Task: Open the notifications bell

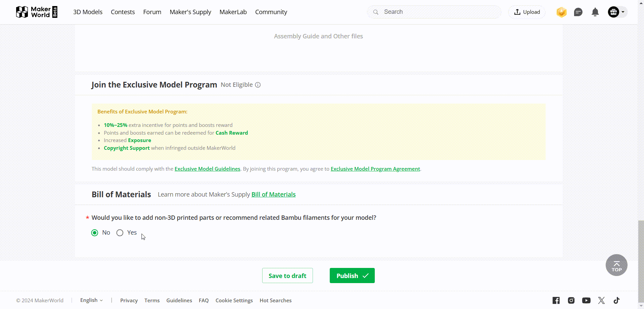Action: coord(595,12)
